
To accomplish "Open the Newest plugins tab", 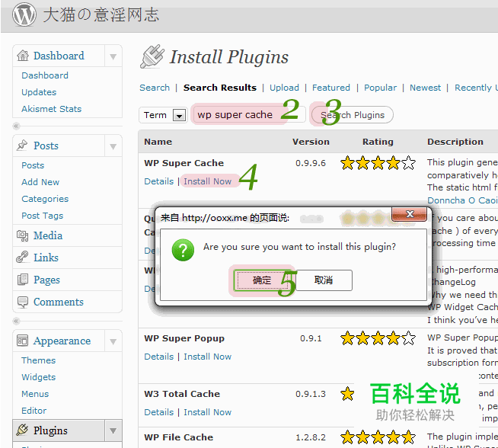I will point(425,88).
